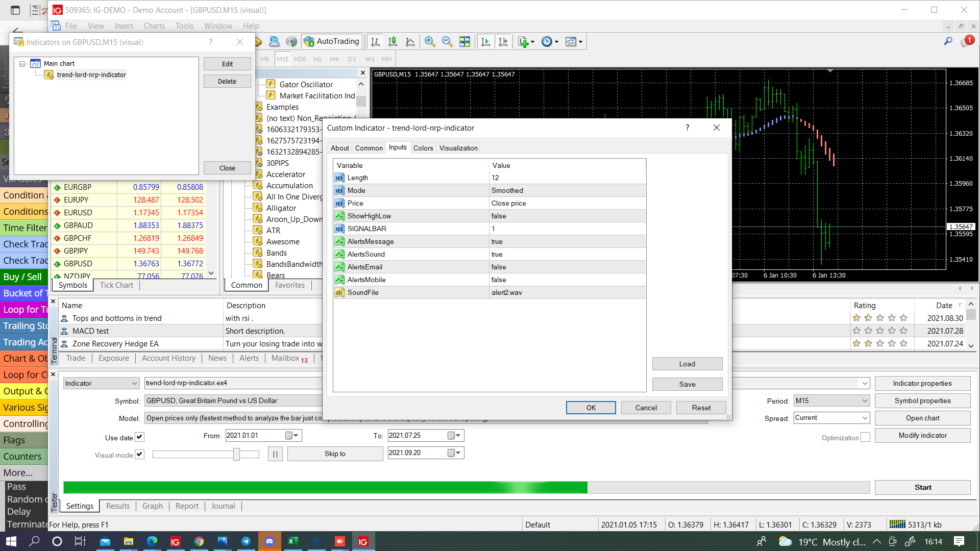
Task: Open the notifications chat icon with badge
Action: click(966, 41)
